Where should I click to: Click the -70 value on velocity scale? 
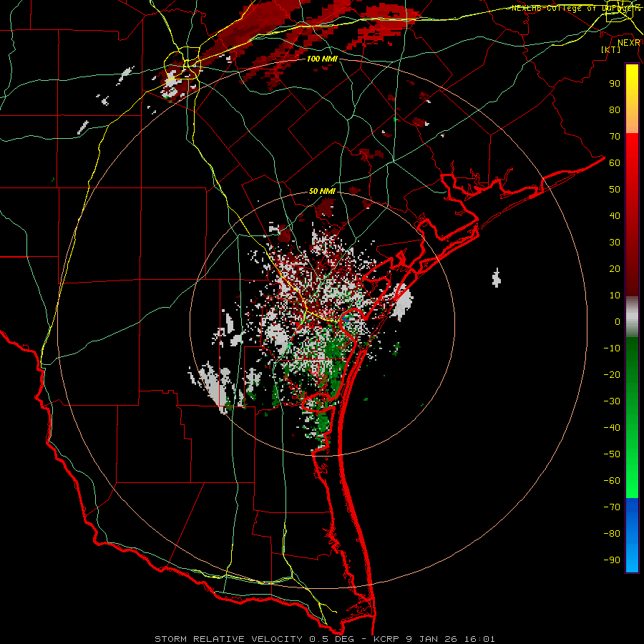[612, 507]
